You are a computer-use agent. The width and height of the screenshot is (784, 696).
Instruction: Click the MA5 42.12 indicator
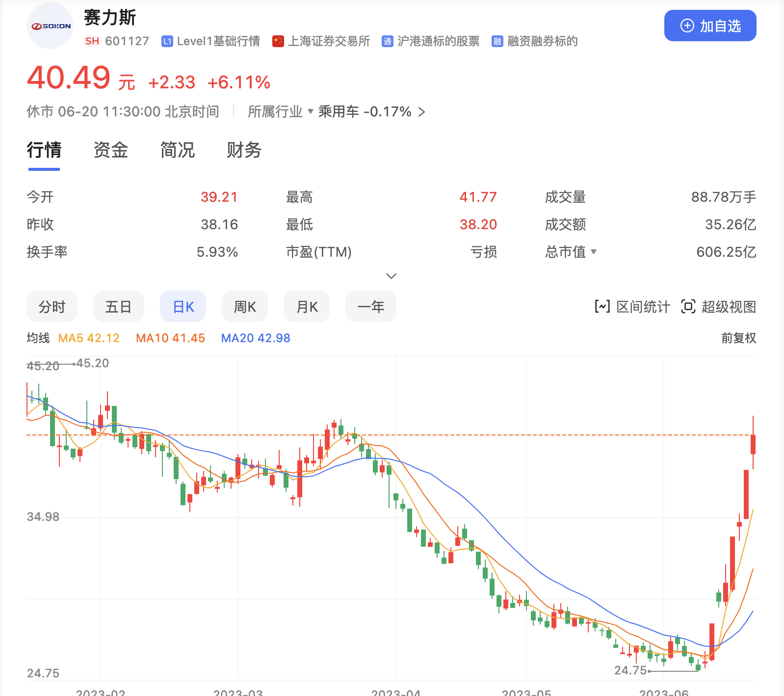[x=89, y=338]
